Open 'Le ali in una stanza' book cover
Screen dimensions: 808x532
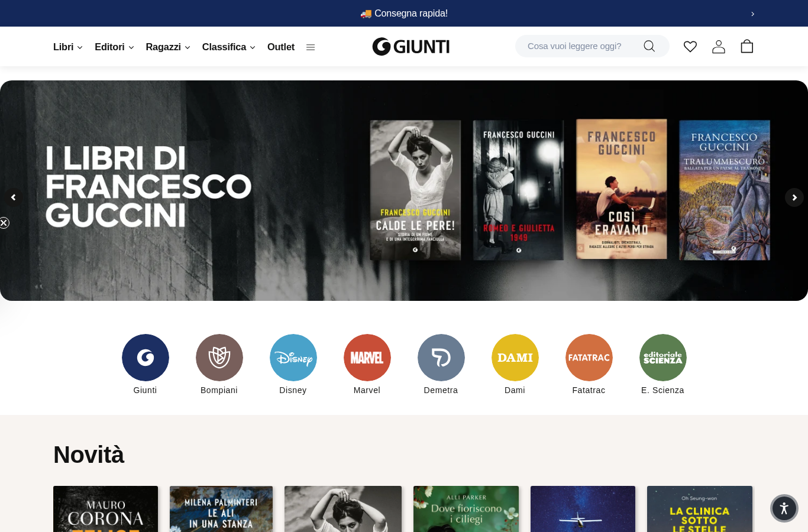[x=221, y=509]
